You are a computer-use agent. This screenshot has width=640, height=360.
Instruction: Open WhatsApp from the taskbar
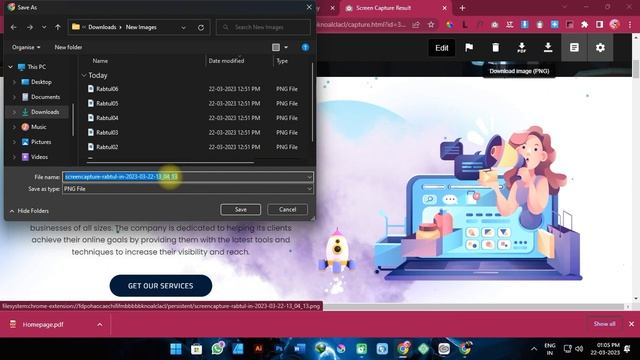217,349
